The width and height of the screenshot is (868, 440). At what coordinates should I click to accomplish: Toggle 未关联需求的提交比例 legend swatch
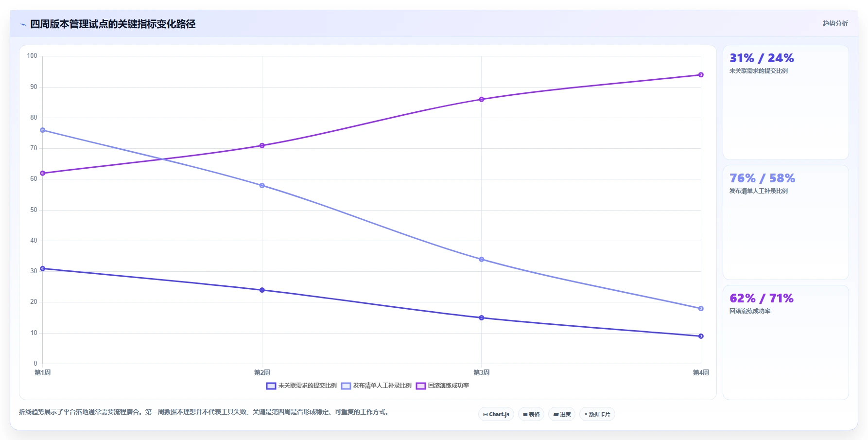(271, 386)
